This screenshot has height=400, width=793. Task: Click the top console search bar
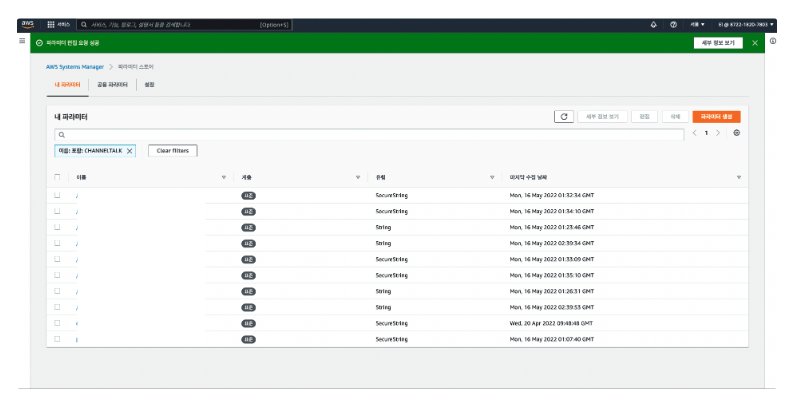coord(185,24)
